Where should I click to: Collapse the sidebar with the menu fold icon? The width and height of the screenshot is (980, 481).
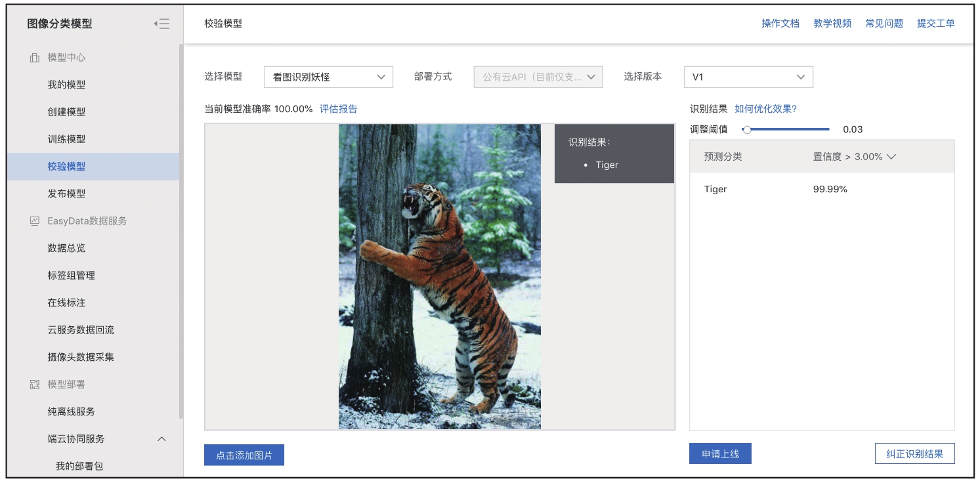tap(162, 24)
